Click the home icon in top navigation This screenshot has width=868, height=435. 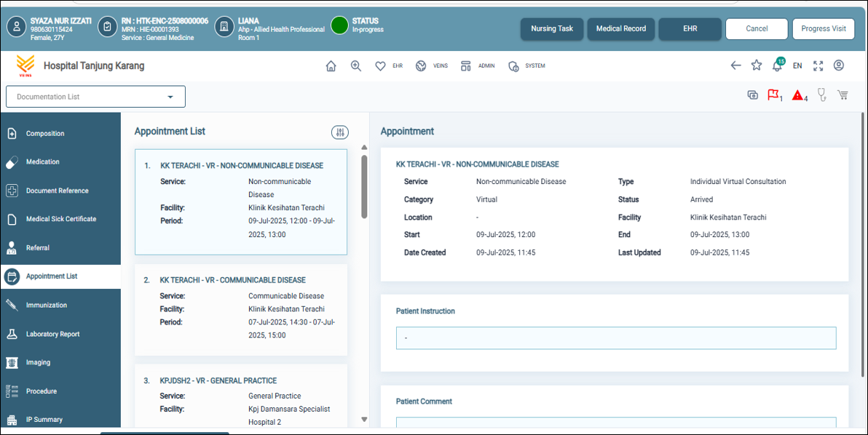click(331, 66)
